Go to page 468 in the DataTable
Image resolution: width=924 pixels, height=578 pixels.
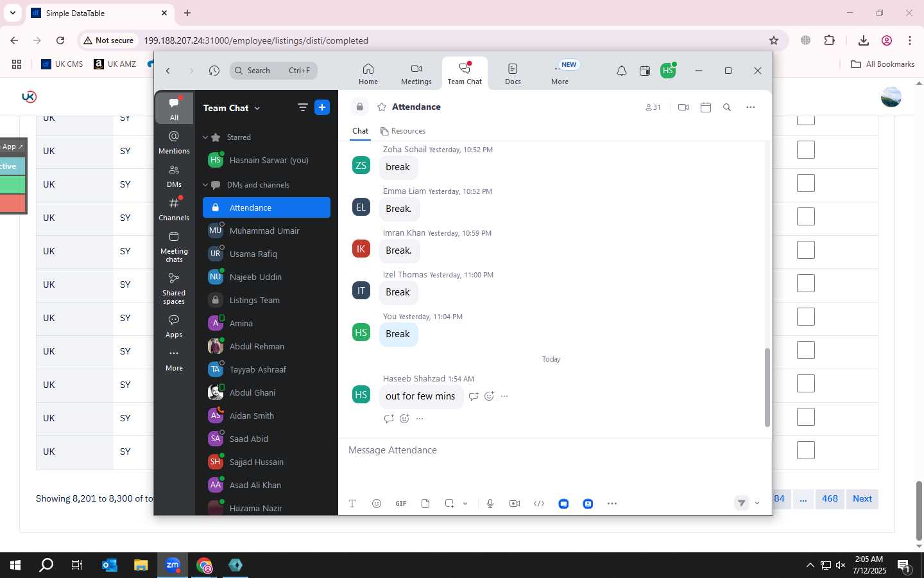pyautogui.click(x=830, y=498)
